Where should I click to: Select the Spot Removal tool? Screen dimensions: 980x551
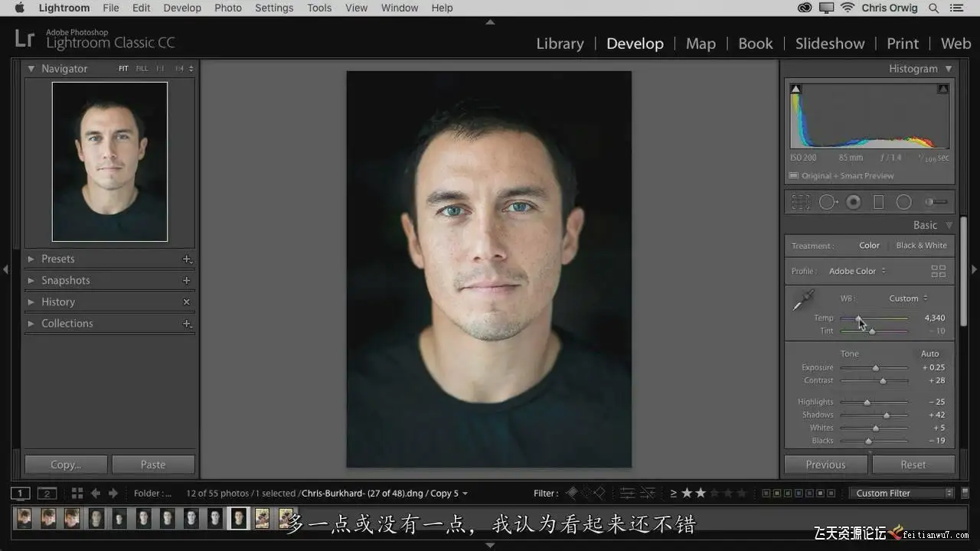828,202
